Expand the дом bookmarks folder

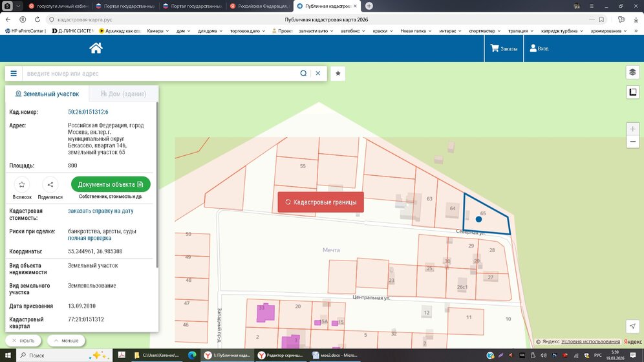coord(183,31)
